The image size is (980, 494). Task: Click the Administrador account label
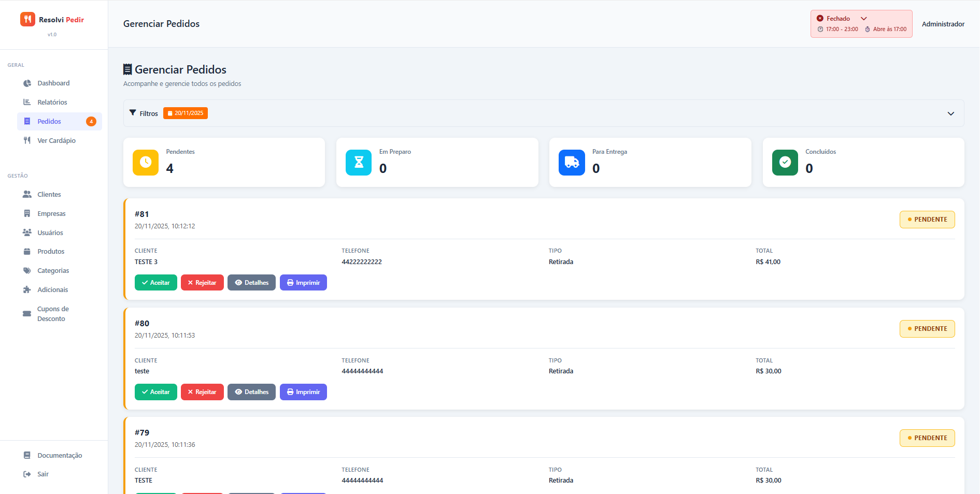[943, 24]
